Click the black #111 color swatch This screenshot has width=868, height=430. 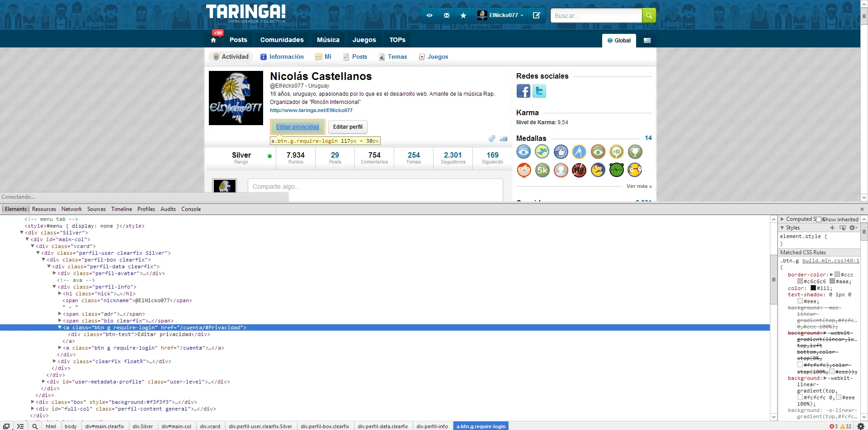[813, 288]
